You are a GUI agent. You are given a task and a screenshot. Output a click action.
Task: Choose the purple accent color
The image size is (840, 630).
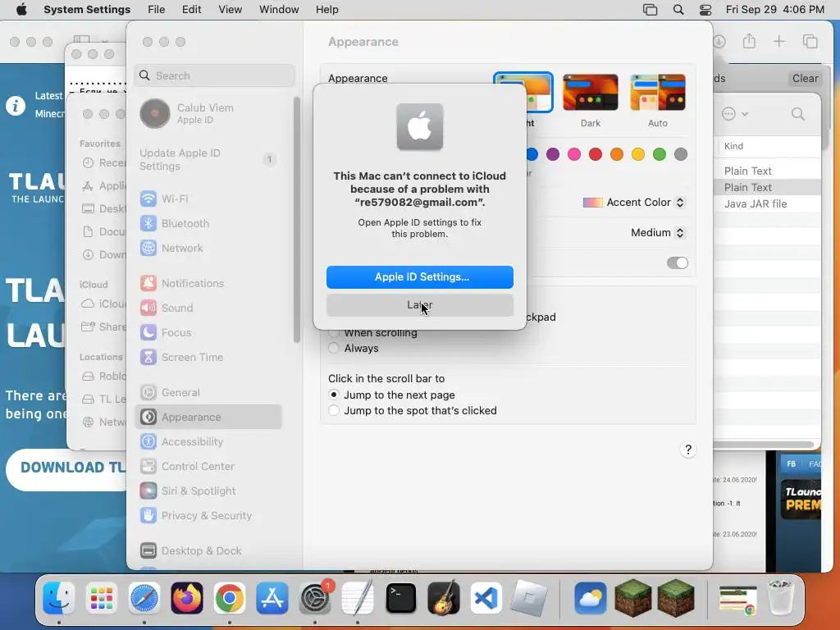point(553,154)
